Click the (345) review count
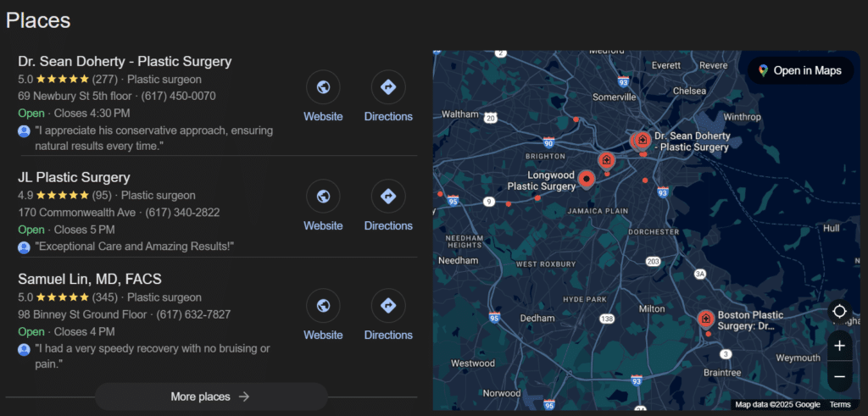Image resolution: width=868 pixels, height=416 pixels. click(x=105, y=297)
